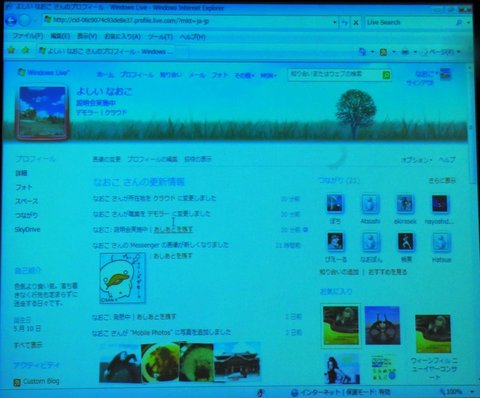Click the なおぽん contact avatar
Viewport: 480px width, 398px height.
370,242
